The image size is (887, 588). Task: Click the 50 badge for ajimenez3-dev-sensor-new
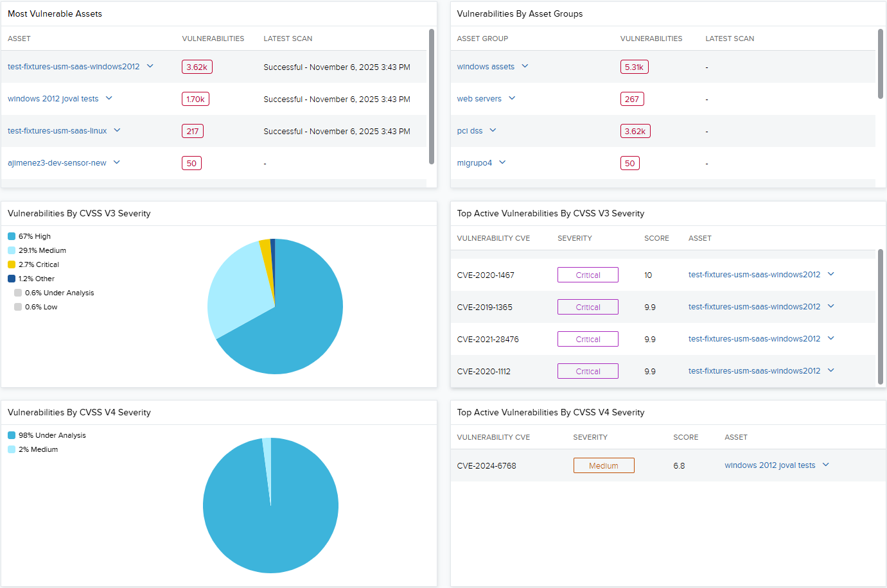click(x=191, y=163)
